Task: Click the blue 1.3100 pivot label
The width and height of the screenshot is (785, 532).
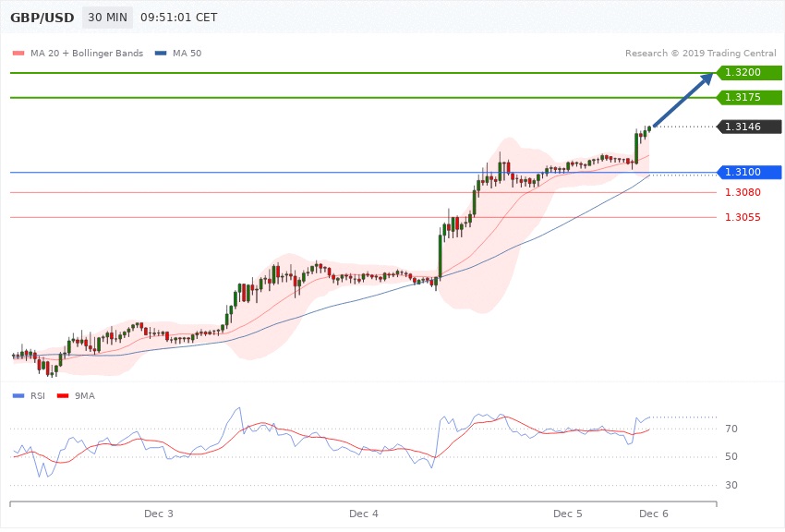Action: [x=749, y=173]
